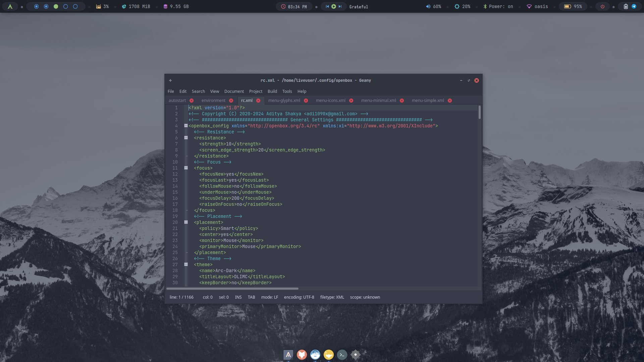The width and height of the screenshot is (644, 362).
Task: Click the Archcraft launcher logo in the top bar
Action: coord(10,6)
